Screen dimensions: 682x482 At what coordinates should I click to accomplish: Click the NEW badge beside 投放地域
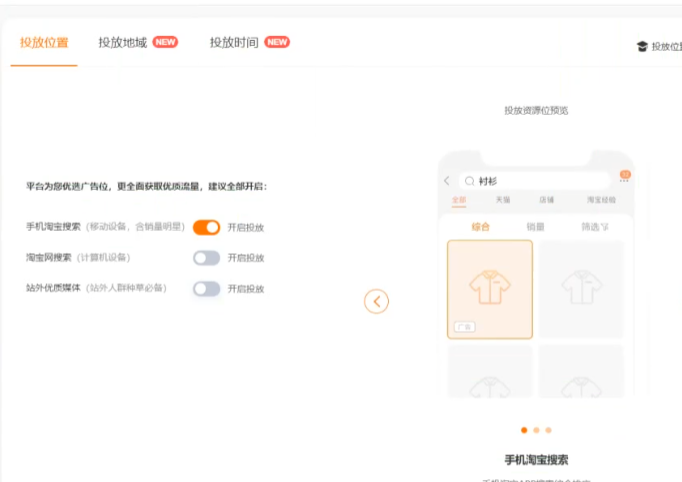165,42
